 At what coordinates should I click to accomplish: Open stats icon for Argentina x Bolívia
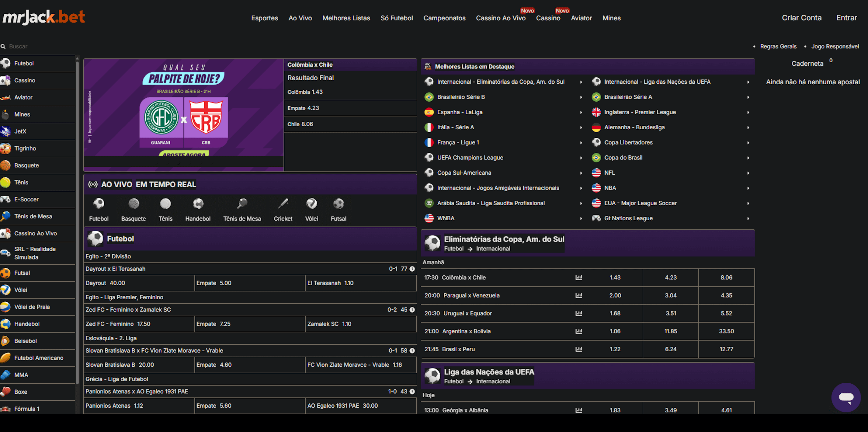click(x=578, y=331)
